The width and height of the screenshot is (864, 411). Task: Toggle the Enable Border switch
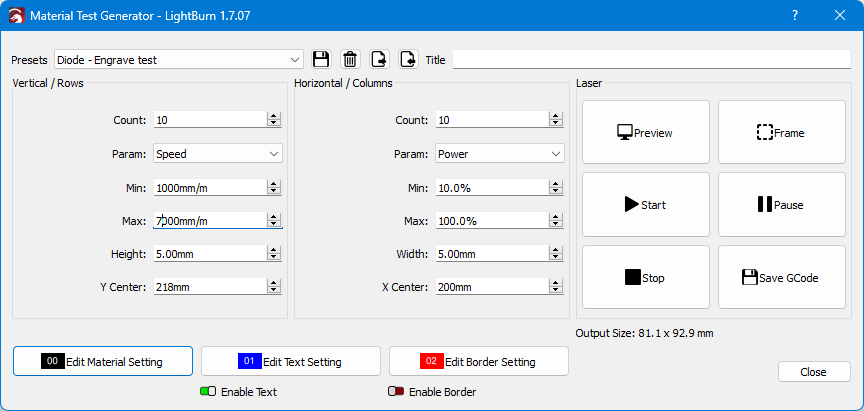point(396,392)
